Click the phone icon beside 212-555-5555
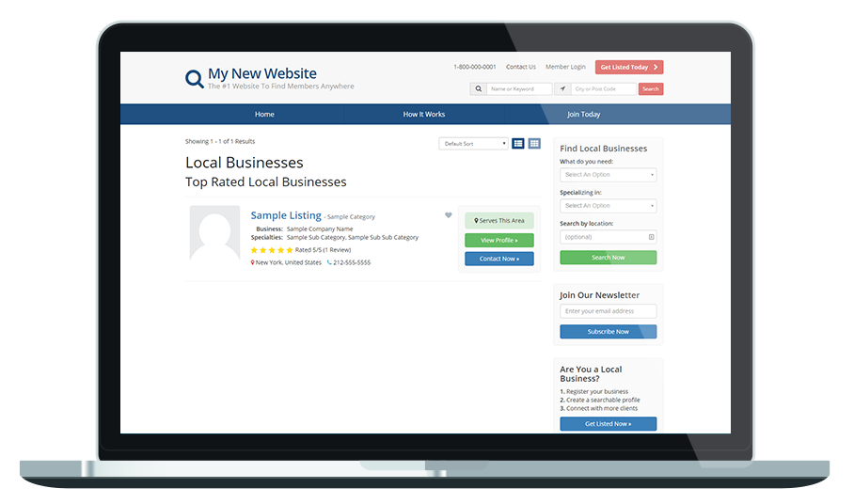The image size is (854, 504). pyautogui.click(x=329, y=262)
